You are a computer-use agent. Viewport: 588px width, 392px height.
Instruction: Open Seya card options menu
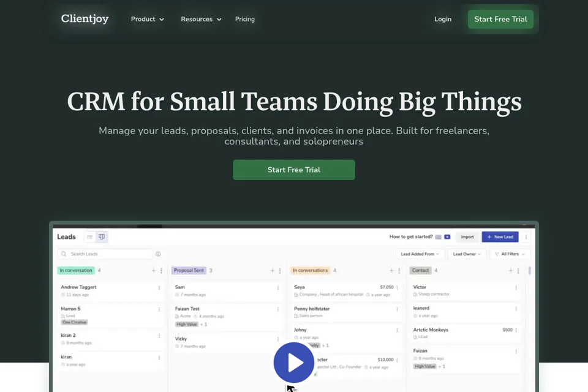397,287
